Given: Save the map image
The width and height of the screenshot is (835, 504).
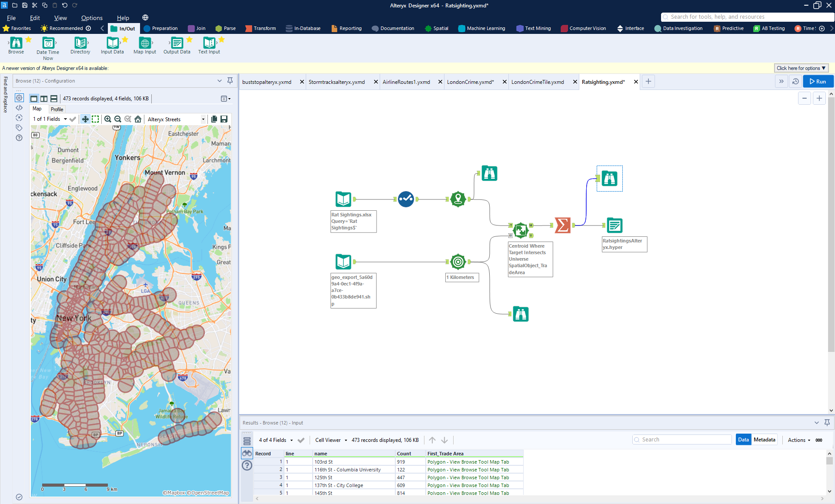Looking at the screenshot, I should [x=224, y=119].
